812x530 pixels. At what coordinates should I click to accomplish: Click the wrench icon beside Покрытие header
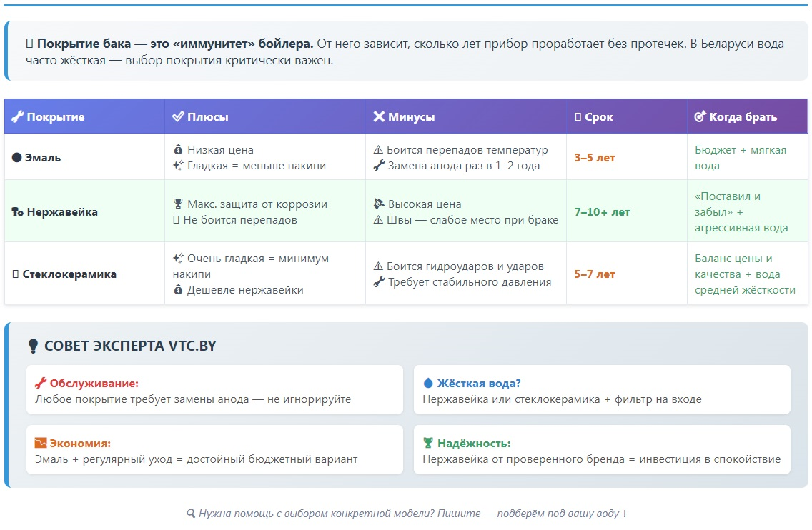pyautogui.click(x=18, y=117)
